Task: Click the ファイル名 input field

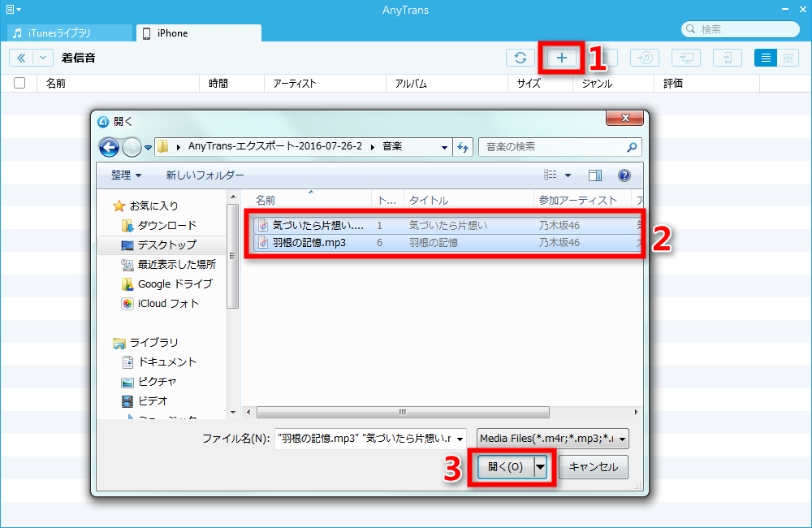Action: click(x=365, y=439)
